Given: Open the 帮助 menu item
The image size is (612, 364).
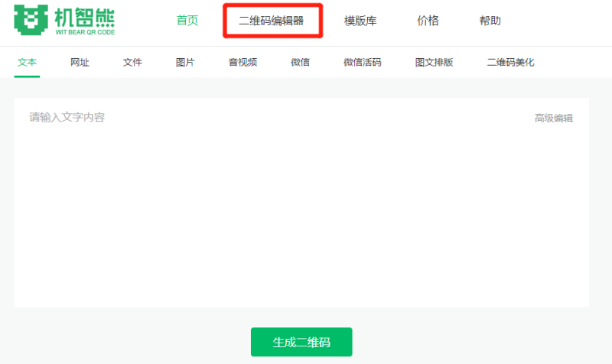Looking at the screenshot, I should [490, 21].
